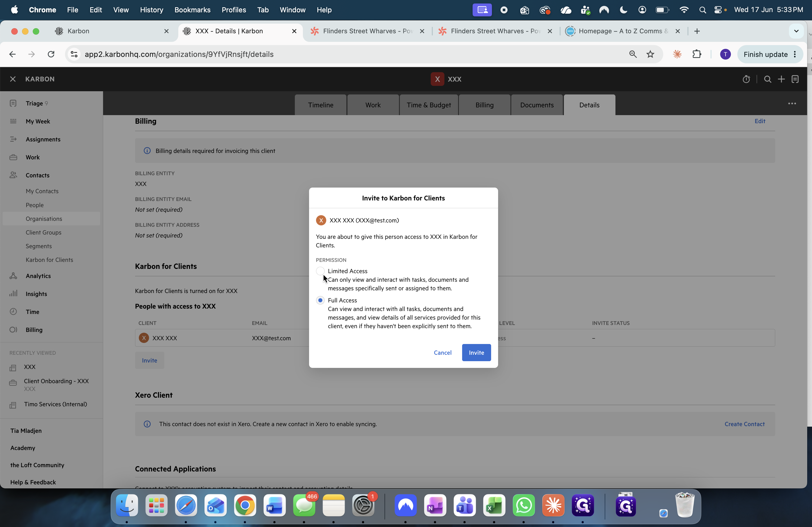Select the Details tab

point(589,105)
